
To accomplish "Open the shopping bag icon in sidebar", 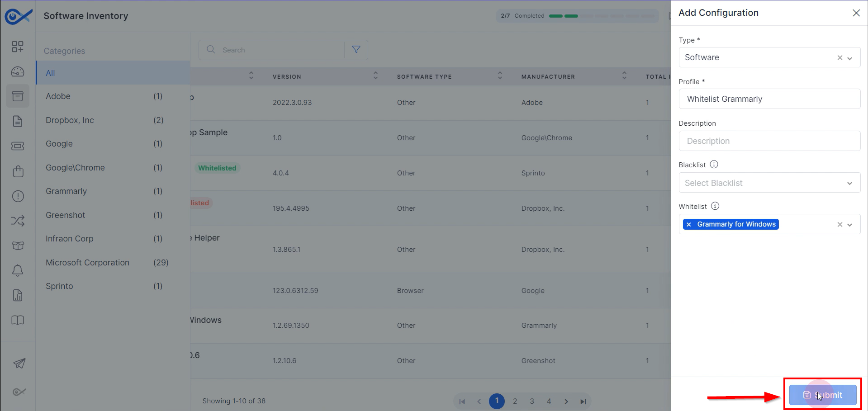I will point(18,171).
